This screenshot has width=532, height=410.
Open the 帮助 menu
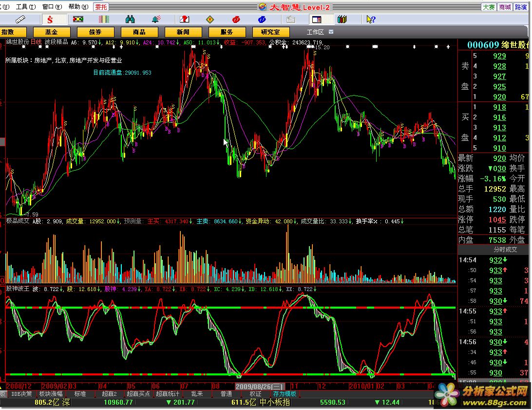tap(77, 7)
